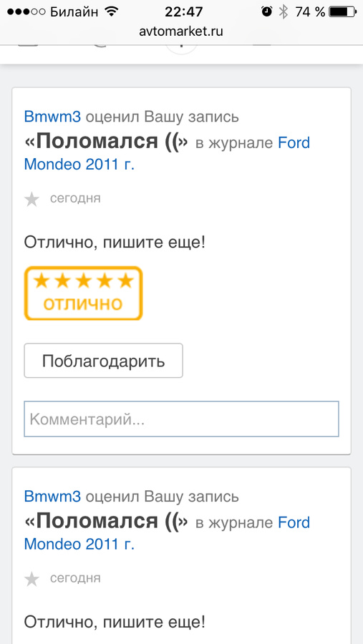Image resolution: width=363 pixels, height=644 pixels.
Task: Tap the alarm clock status icon
Action: 266,11
